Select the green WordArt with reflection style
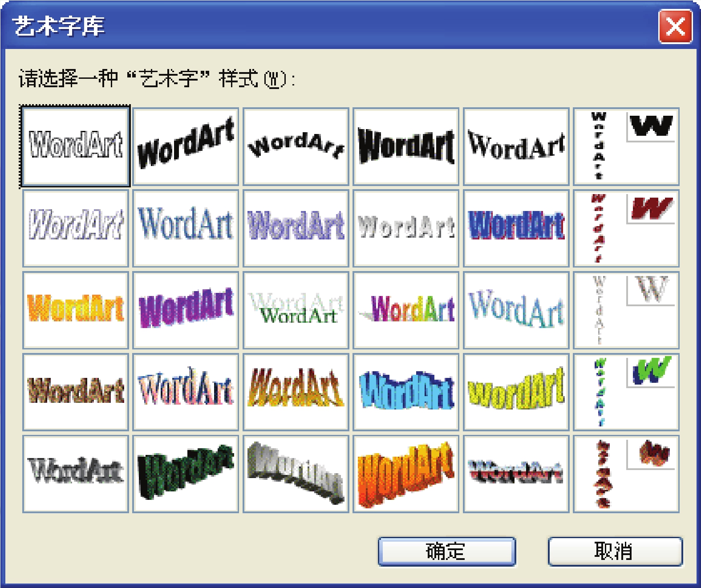The width and height of the screenshot is (701, 588). tap(296, 310)
